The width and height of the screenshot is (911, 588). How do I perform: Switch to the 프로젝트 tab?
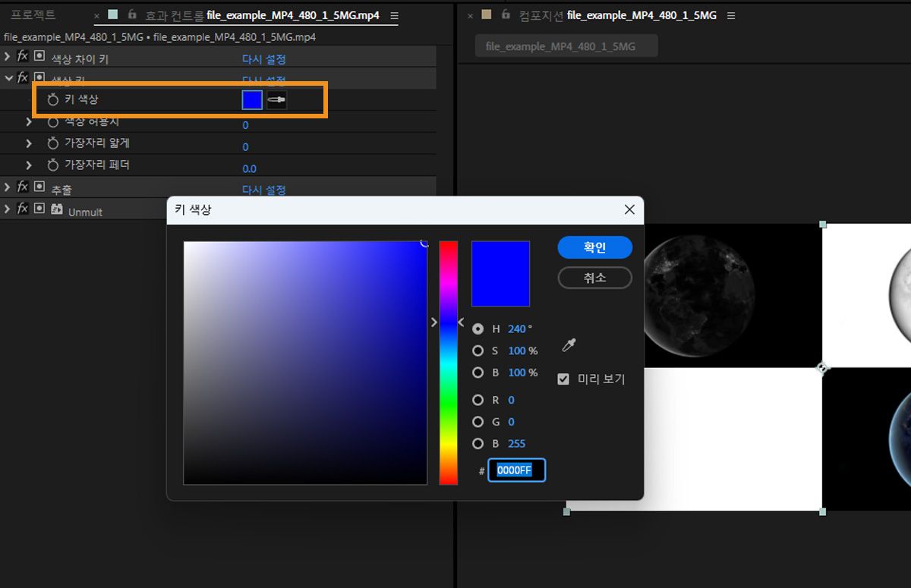[x=33, y=15]
